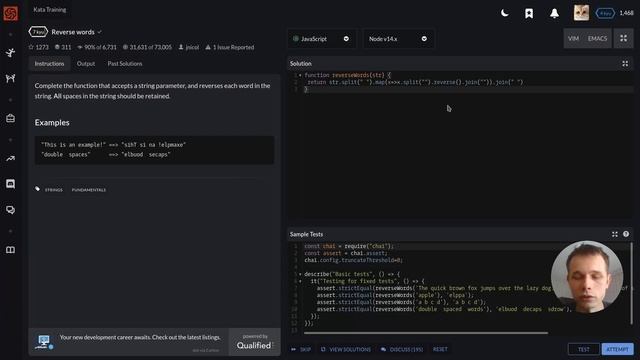Click the require chai line in Sample Tests
The height and width of the screenshot is (360, 640).
(349, 246)
